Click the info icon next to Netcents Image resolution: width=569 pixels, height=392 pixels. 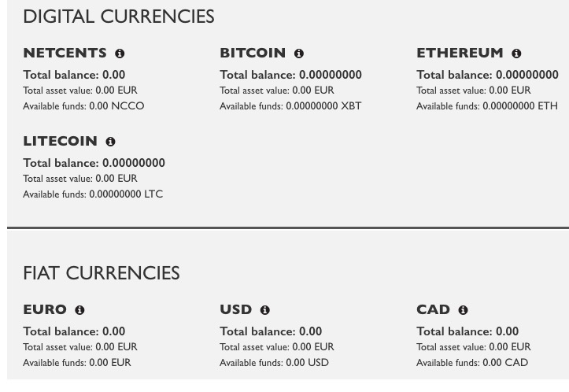point(120,54)
